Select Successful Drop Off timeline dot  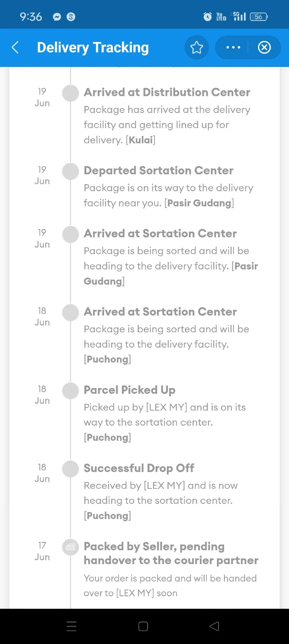pos(71,469)
